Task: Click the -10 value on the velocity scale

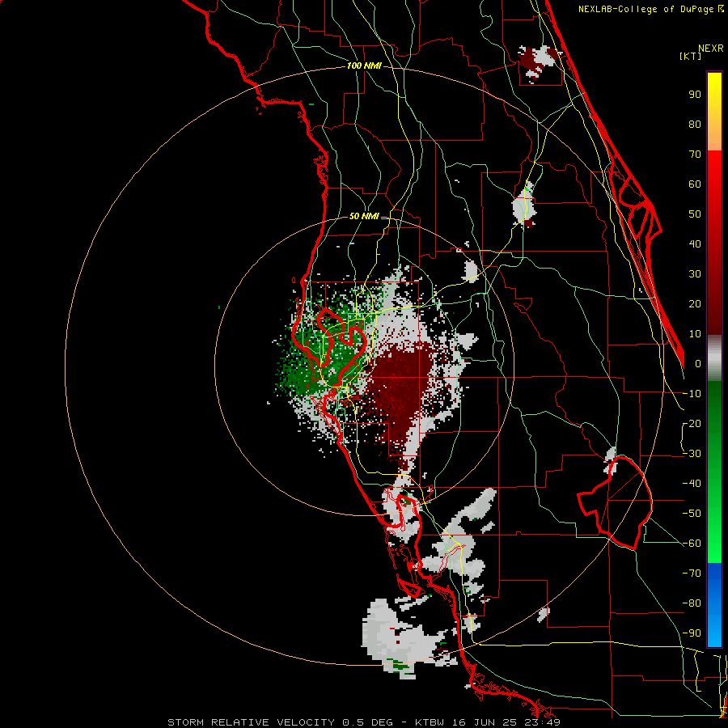Action: tap(692, 393)
